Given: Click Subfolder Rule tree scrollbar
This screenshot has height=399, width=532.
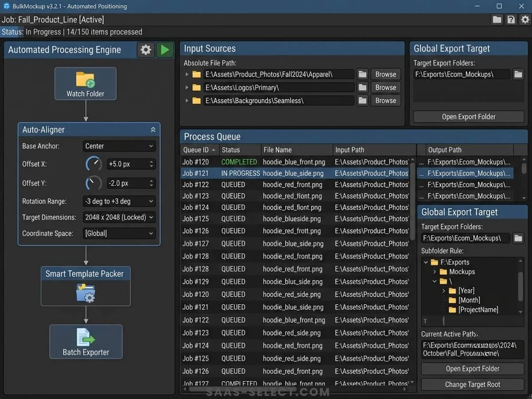Looking at the screenshot, I should [521, 286].
